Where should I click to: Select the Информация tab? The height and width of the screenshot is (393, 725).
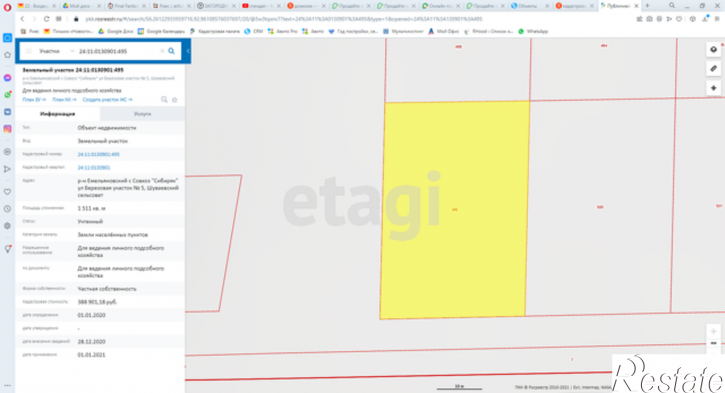tap(57, 114)
